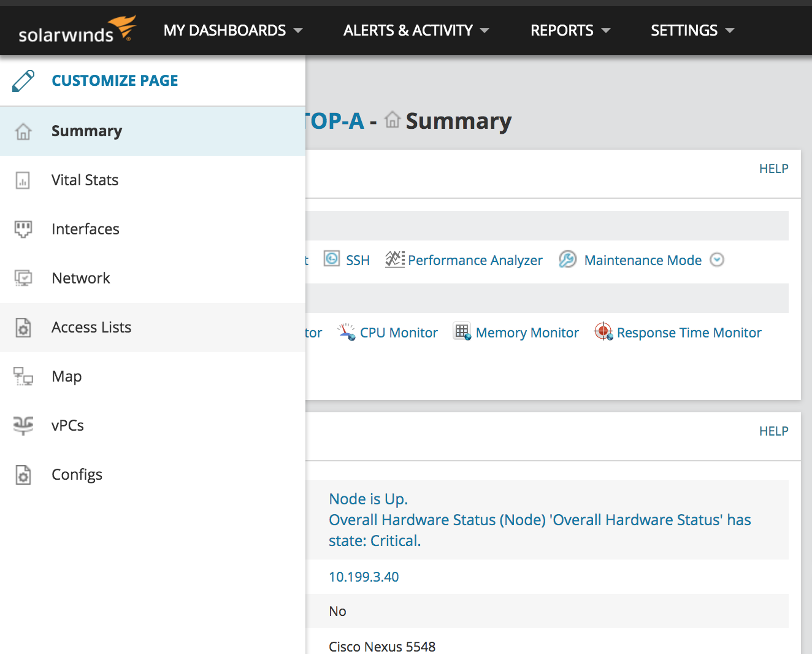Open the Reports menu
Viewport: 812px width, 654px height.
[x=570, y=30]
